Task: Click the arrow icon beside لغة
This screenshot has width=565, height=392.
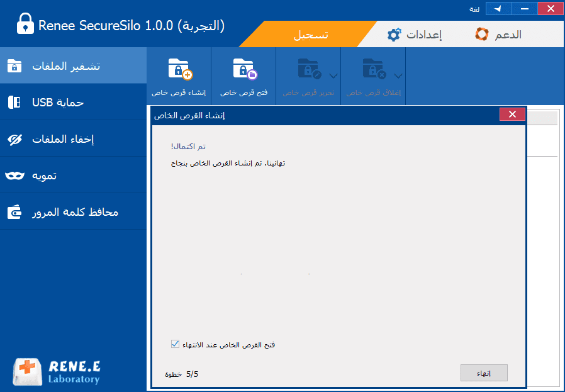Action: 498,9
